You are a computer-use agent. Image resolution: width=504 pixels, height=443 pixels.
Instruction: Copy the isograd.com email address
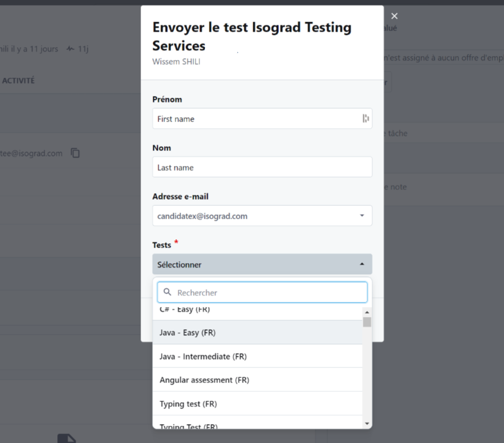pyautogui.click(x=75, y=153)
